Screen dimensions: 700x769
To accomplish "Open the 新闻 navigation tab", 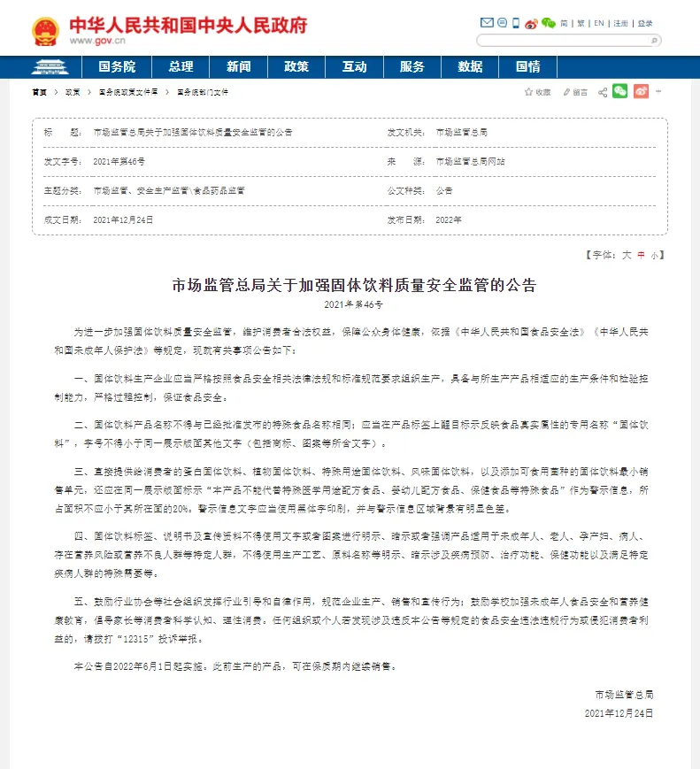I will (238, 66).
